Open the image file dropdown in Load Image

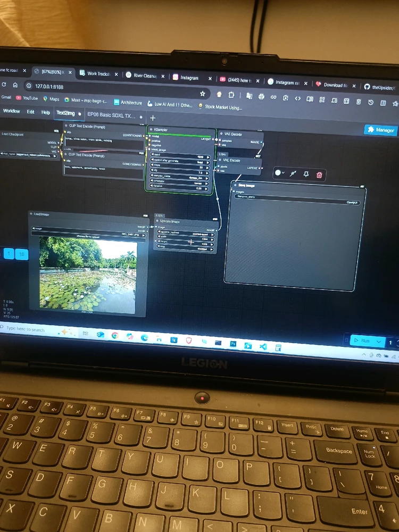click(89, 231)
